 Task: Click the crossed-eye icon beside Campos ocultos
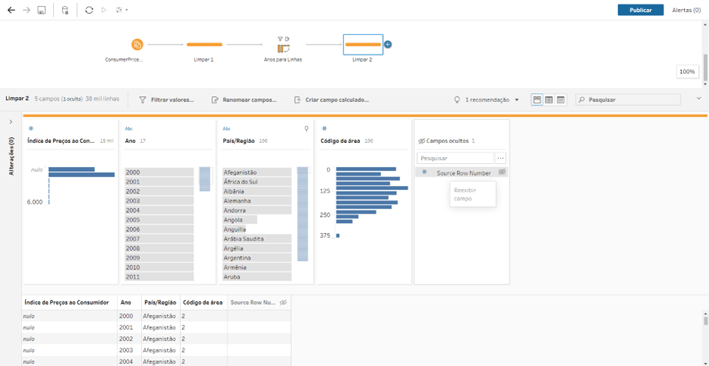421,141
